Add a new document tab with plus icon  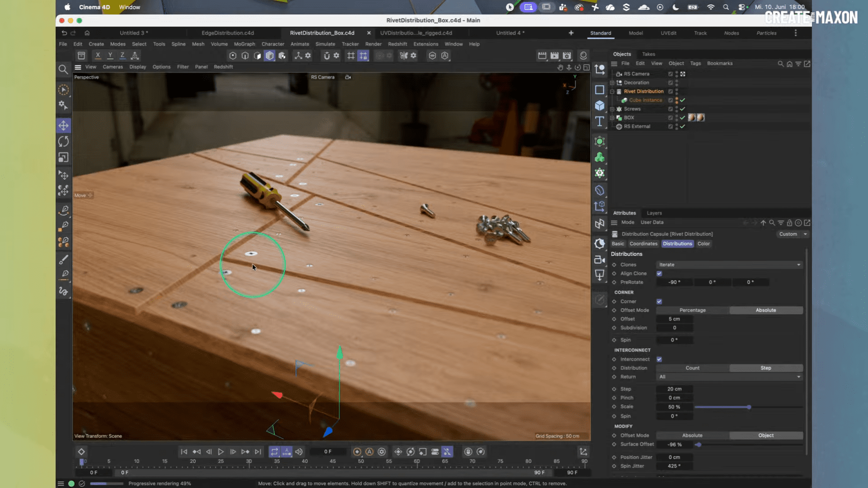[x=571, y=33]
